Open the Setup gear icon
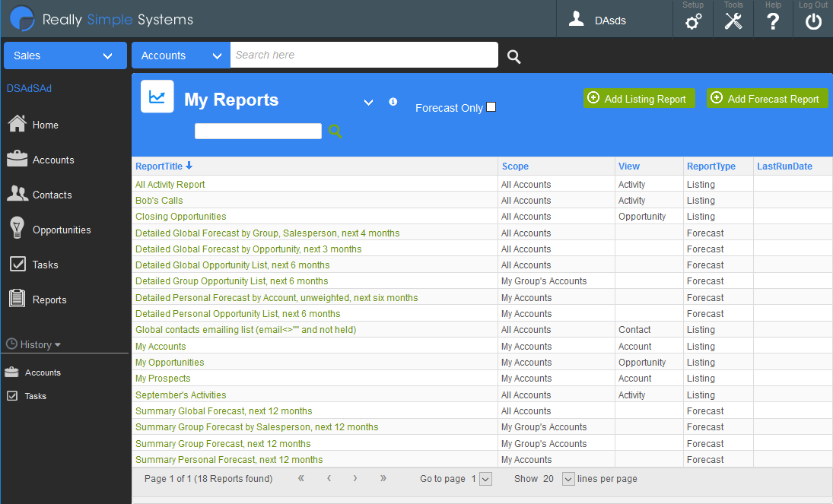This screenshot has width=833, height=504. tap(692, 22)
